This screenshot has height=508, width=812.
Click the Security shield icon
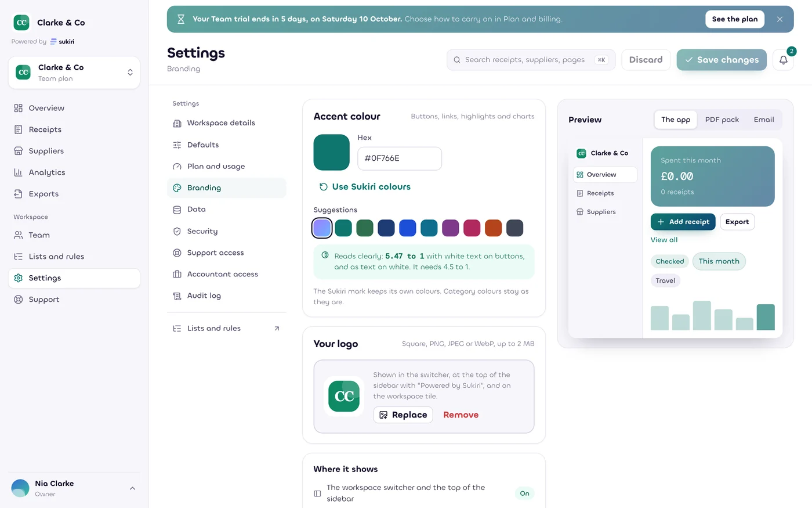pyautogui.click(x=177, y=231)
